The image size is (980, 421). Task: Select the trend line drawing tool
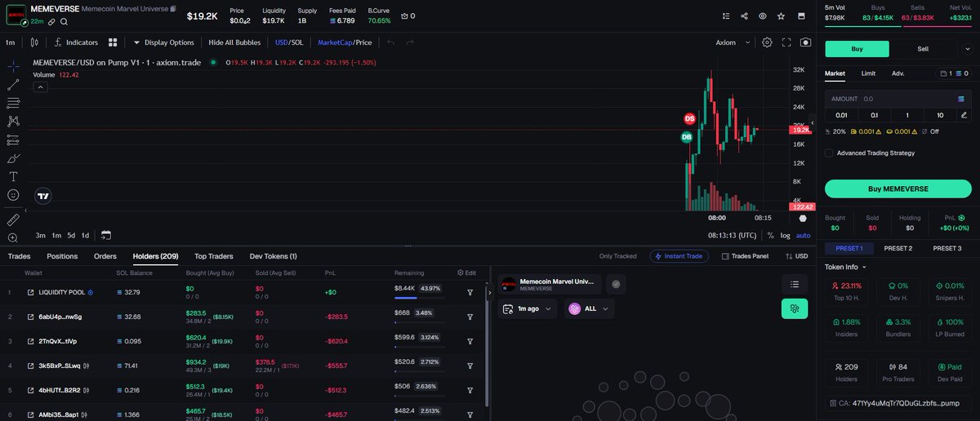tap(13, 84)
